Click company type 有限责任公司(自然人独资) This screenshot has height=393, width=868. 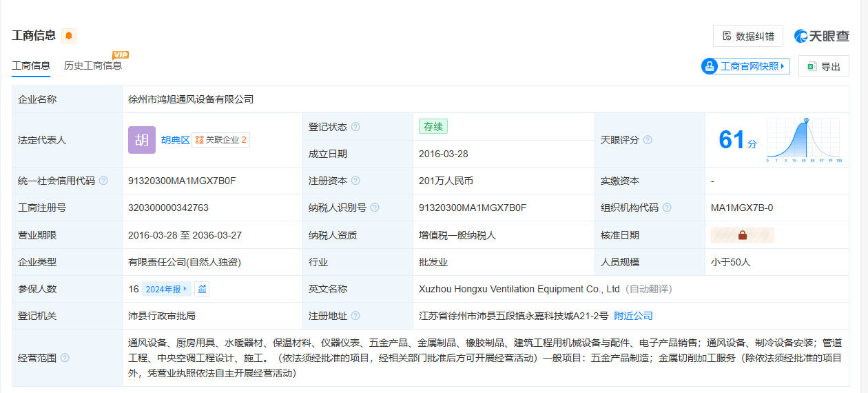[185, 262]
